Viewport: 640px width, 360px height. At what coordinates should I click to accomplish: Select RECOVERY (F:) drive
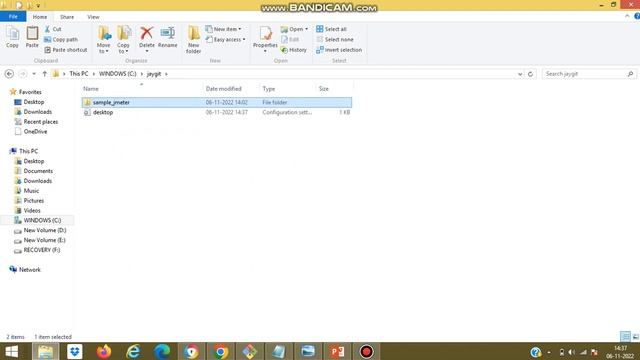37,250
